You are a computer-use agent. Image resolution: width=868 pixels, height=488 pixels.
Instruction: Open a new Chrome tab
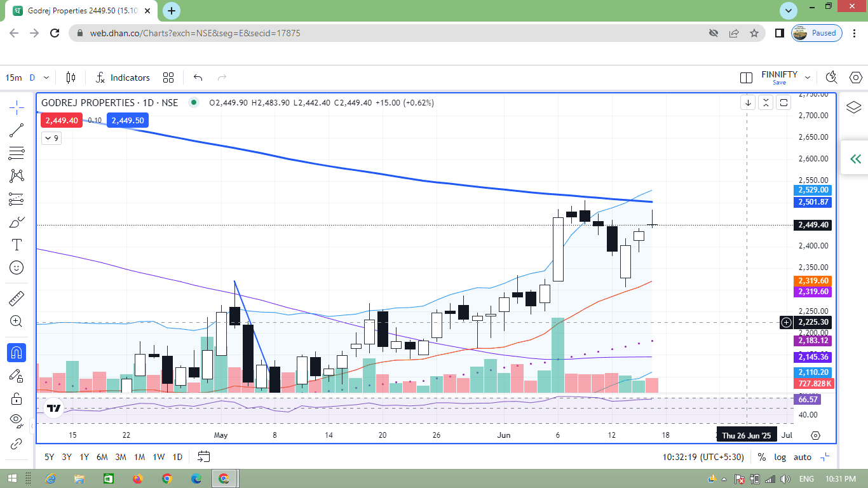pos(172,11)
